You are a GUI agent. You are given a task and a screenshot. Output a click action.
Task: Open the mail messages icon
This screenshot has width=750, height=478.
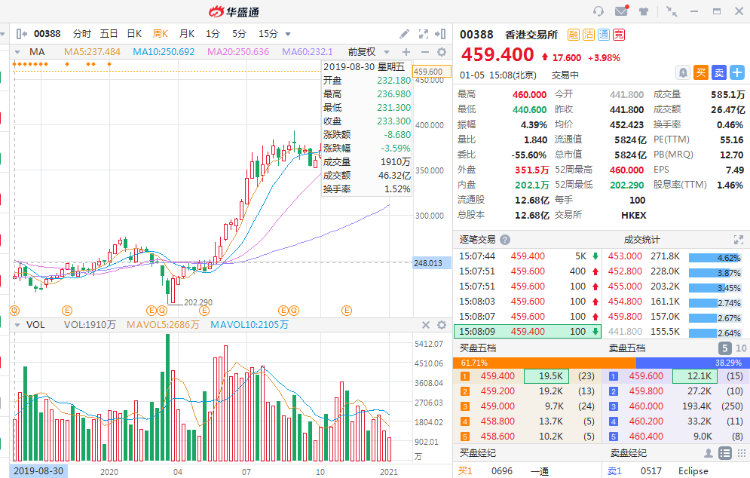[x=622, y=11]
